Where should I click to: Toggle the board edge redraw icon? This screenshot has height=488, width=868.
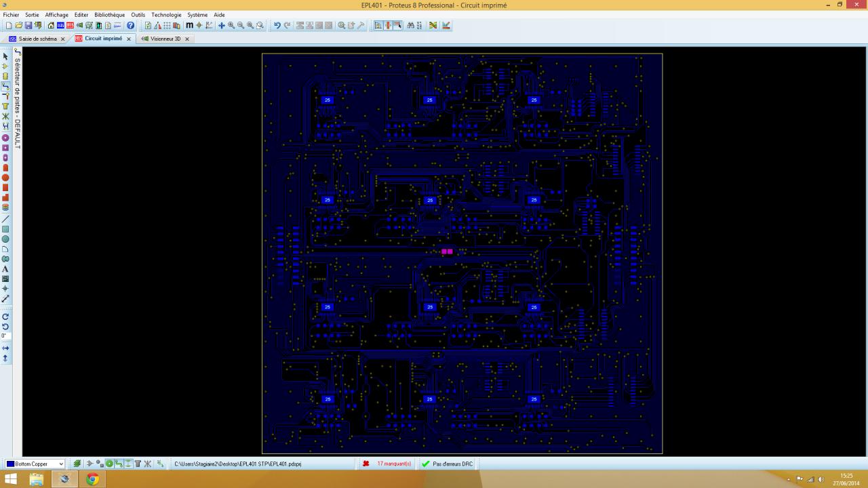(x=147, y=26)
